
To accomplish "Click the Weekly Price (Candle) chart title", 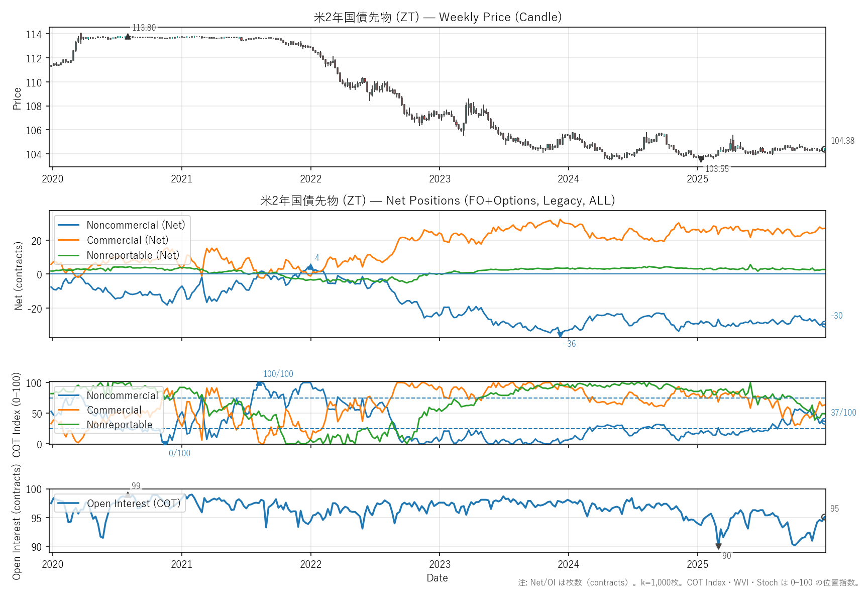I will (x=437, y=17).
